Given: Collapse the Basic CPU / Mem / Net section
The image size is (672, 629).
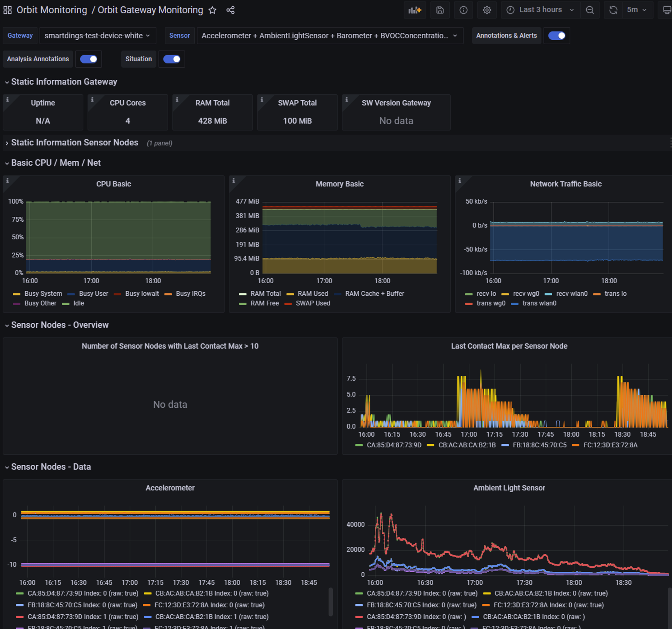Looking at the screenshot, I should coord(56,163).
